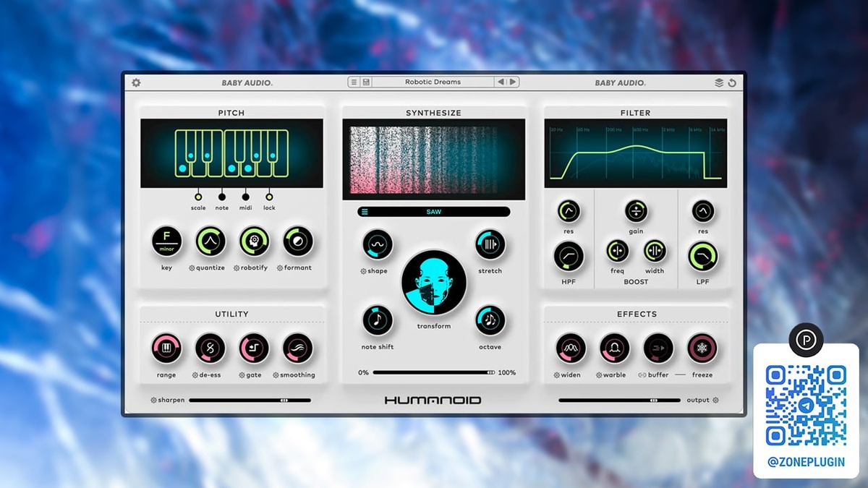Click the robotify knob
This screenshot has width=868, height=488.
tap(254, 241)
